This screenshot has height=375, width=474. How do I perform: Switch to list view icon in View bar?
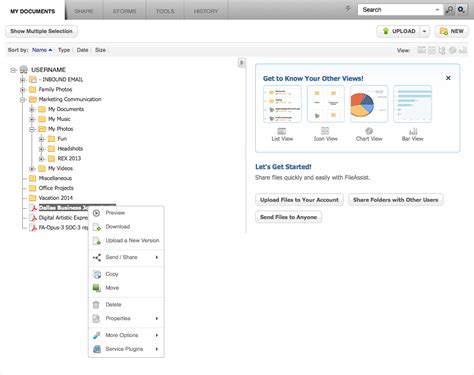[422, 50]
